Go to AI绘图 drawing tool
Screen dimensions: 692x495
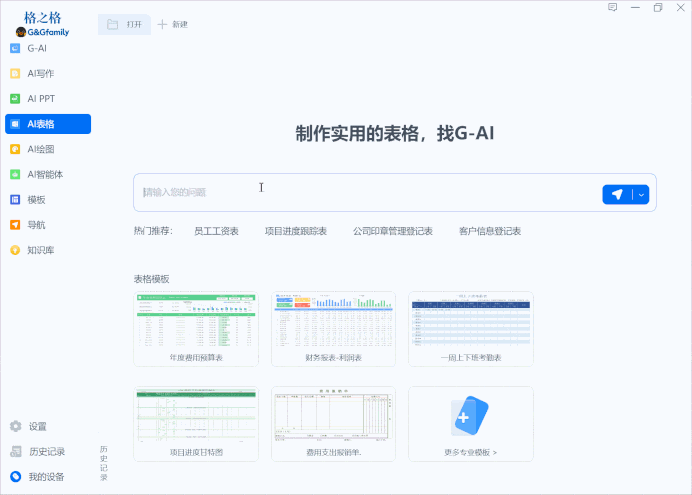15,149
